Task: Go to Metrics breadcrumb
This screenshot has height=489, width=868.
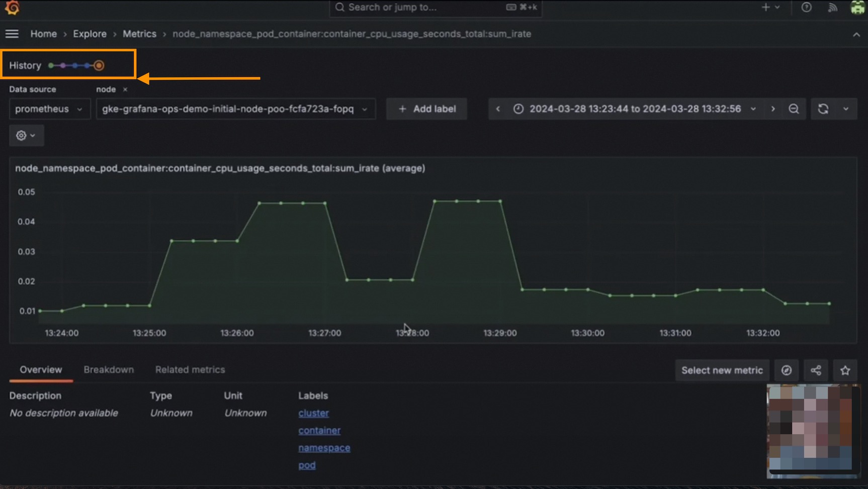Action: click(x=139, y=34)
